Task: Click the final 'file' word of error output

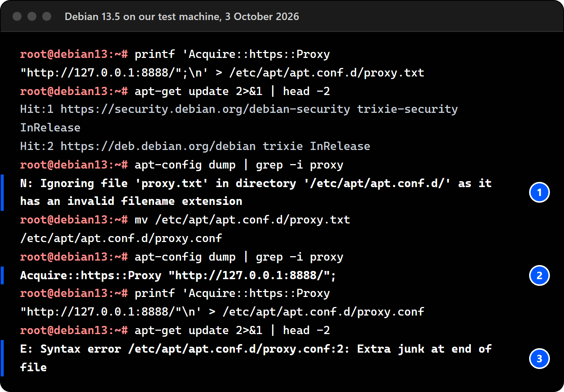Action: pos(33,367)
